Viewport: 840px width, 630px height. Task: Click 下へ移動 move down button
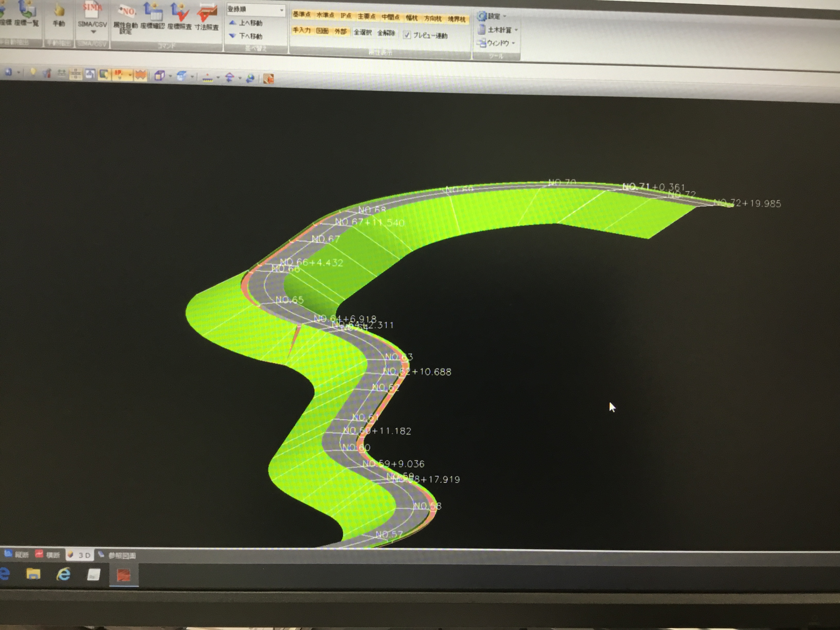tap(246, 36)
